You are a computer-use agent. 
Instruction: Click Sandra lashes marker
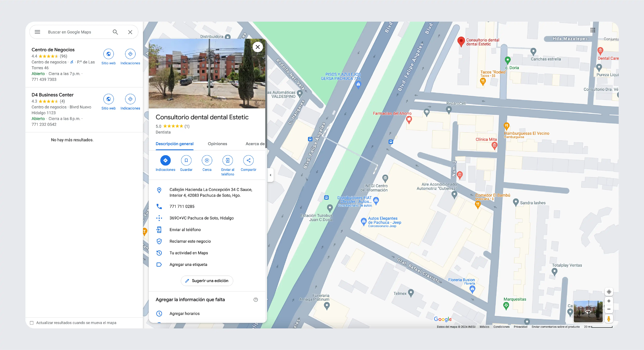tap(516, 202)
